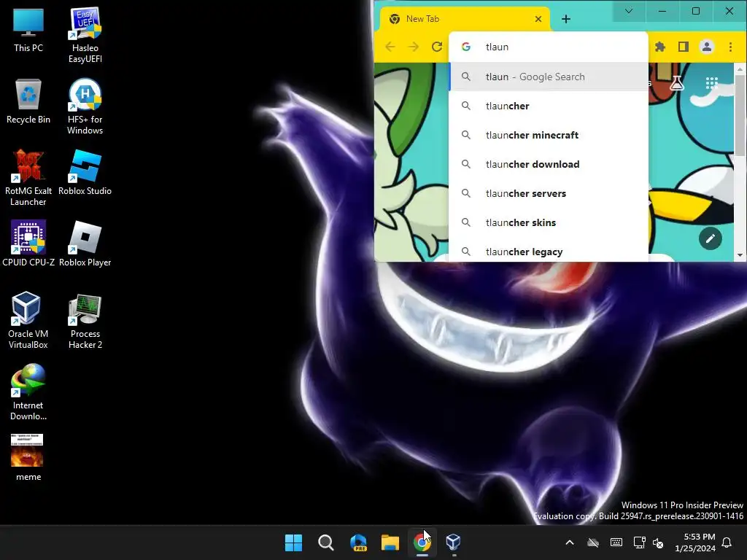The width and height of the screenshot is (747, 560).
Task: Close the New Tab tab
Action: [538, 19]
